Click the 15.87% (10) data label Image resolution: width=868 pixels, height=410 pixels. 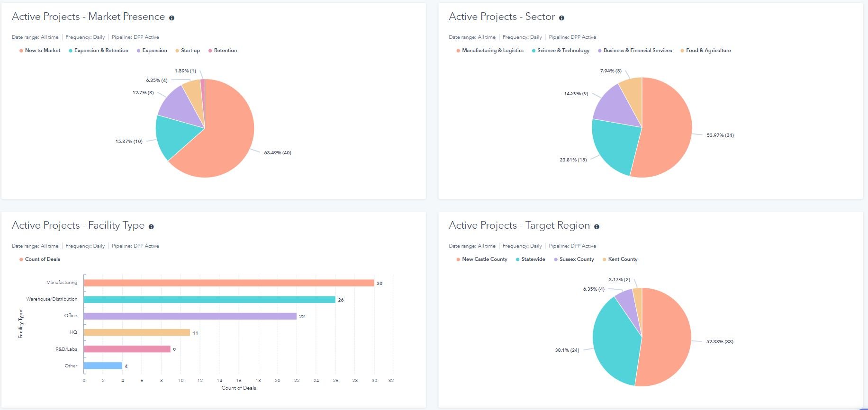129,142
